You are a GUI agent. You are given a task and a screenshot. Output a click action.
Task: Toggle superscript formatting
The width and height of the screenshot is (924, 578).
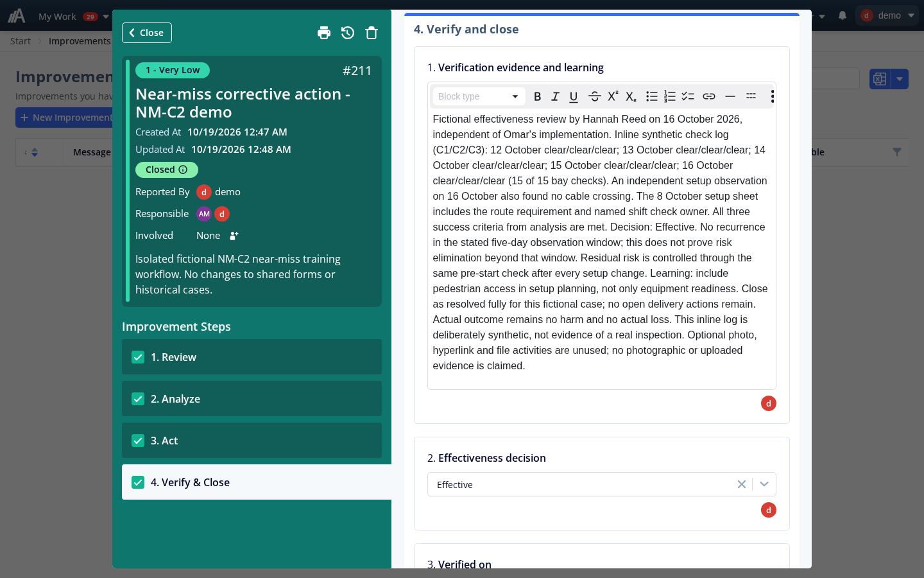pos(613,96)
